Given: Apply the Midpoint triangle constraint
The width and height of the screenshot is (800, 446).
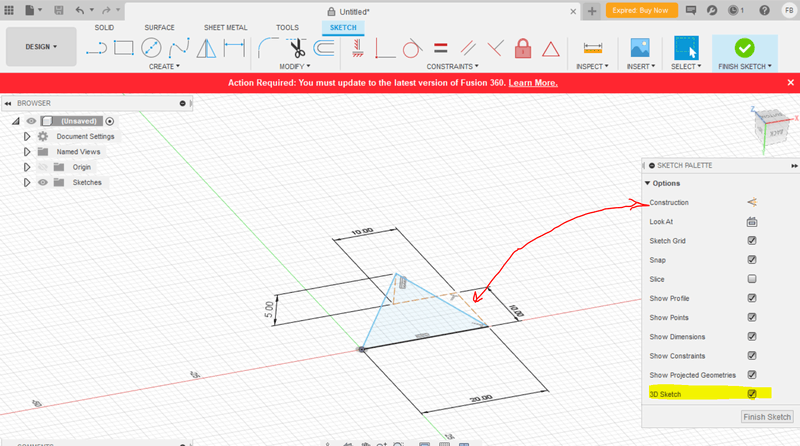Looking at the screenshot, I should point(551,49).
